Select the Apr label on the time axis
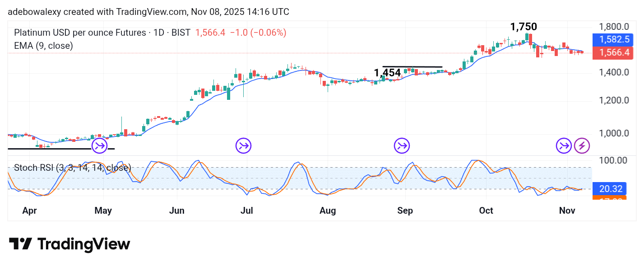 click(x=29, y=211)
